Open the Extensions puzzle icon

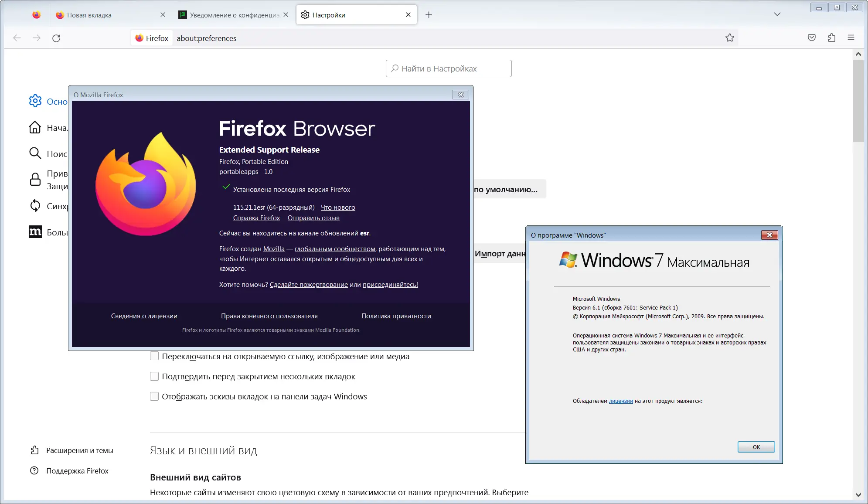[831, 38]
